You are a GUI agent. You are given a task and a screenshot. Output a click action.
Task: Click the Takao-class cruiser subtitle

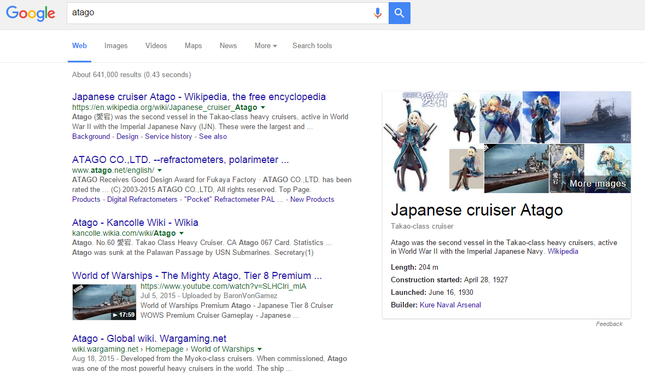pyautogui.click(x=422, y=226)
